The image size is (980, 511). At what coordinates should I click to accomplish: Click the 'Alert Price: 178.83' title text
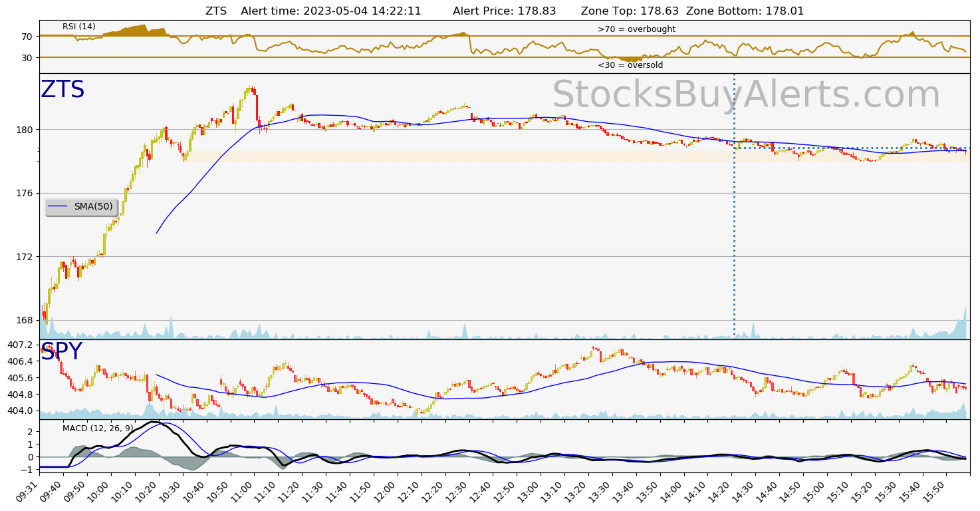[x=504, y=11]
